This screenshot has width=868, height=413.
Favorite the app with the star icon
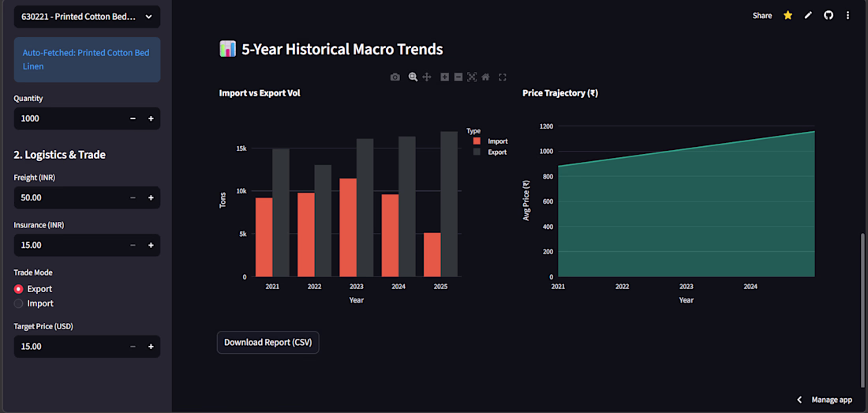(x=788, y=16)
